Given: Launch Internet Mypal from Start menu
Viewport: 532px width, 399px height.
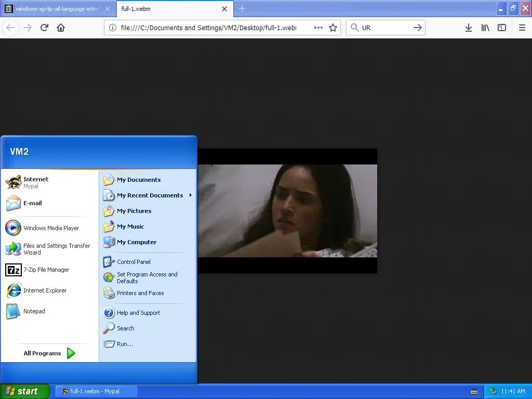Looking at the screenshot, I should (x=49, y=182).
